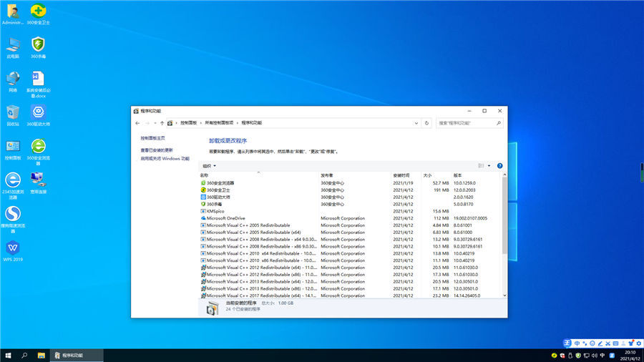This screenshot has height=362, width=644.
Task: Open the IME toolbar settings gear
Action: pyautogui.click(x=639, y=343)
